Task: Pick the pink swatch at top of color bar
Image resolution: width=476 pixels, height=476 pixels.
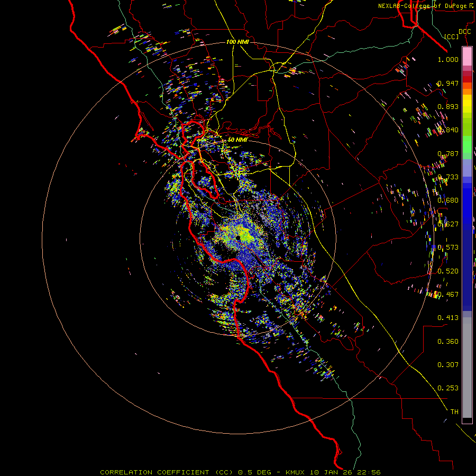Action: click(x=467, y=56)
